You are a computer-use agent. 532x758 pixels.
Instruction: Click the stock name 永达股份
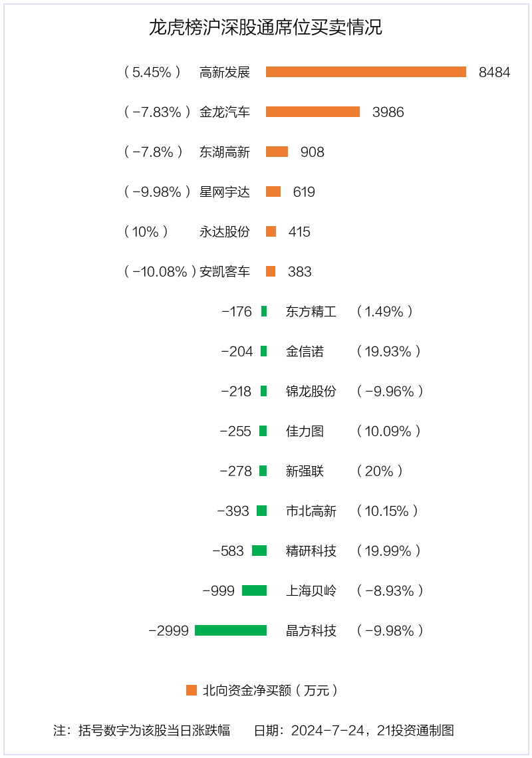click(x=225, y=232)
